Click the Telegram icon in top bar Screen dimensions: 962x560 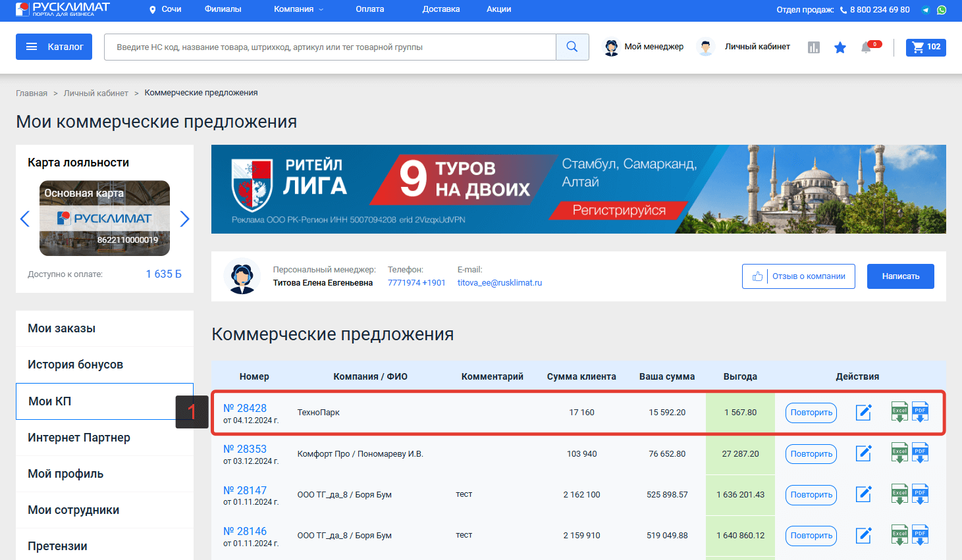pos(926,10)
